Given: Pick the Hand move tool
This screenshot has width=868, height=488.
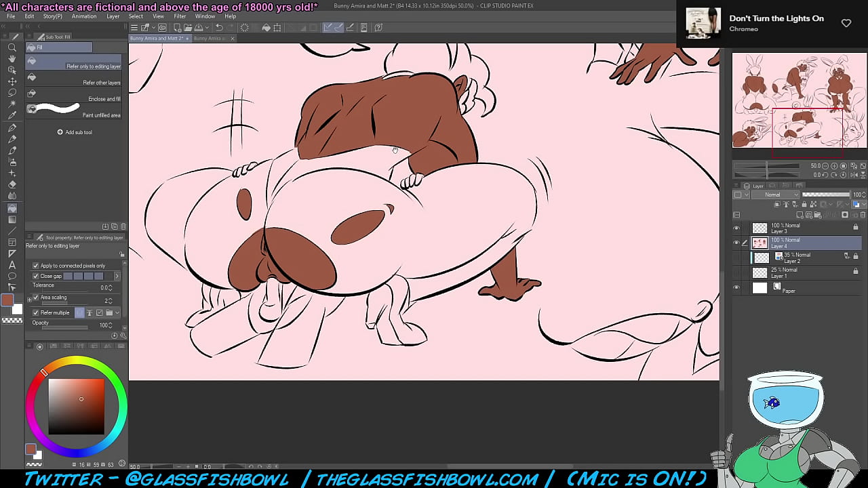Looking at the screenshot, I should coord(12,59).
